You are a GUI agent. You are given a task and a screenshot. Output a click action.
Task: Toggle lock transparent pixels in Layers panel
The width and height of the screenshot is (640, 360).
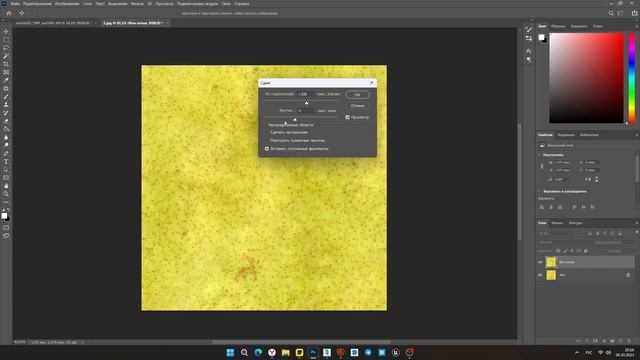(x=558, y=251)
